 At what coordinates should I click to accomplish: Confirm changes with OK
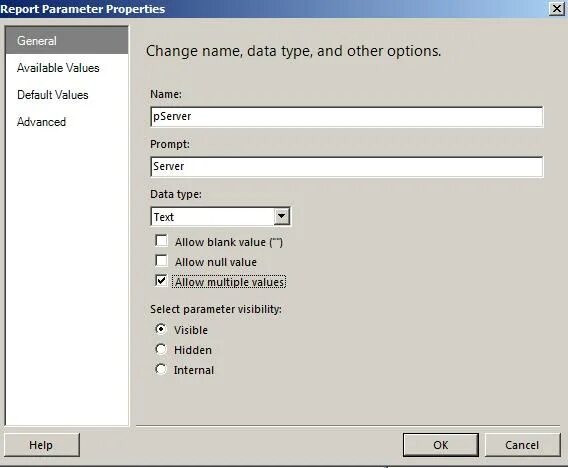pos(441,445)
